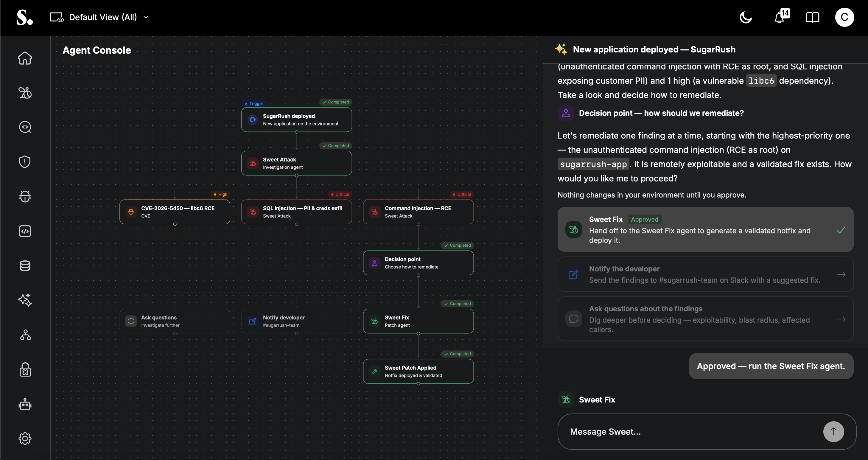Screen dimensions: 868x460
Task: Click the Agent Console heading
Action: coord(97,50)
